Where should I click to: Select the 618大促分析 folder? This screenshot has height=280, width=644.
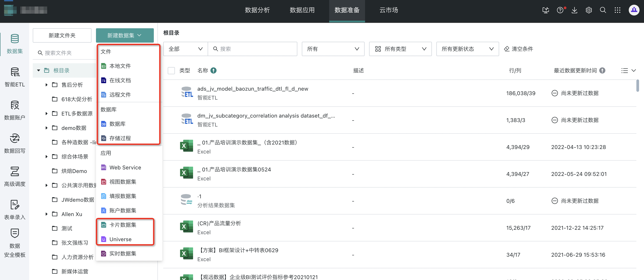(76, 99)
